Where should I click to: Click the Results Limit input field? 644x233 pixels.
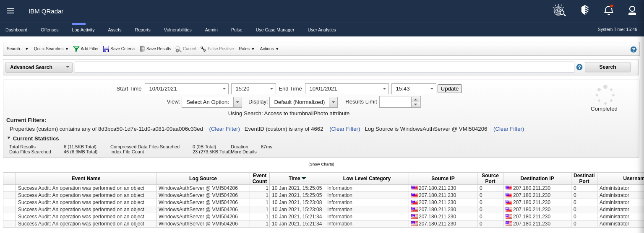(x=395, y=102)
